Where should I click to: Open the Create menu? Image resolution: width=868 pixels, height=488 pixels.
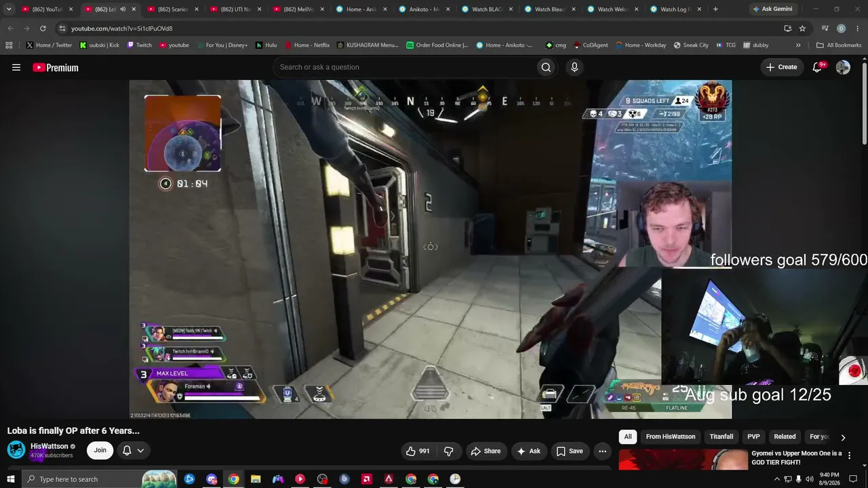(x=781, y=67)
